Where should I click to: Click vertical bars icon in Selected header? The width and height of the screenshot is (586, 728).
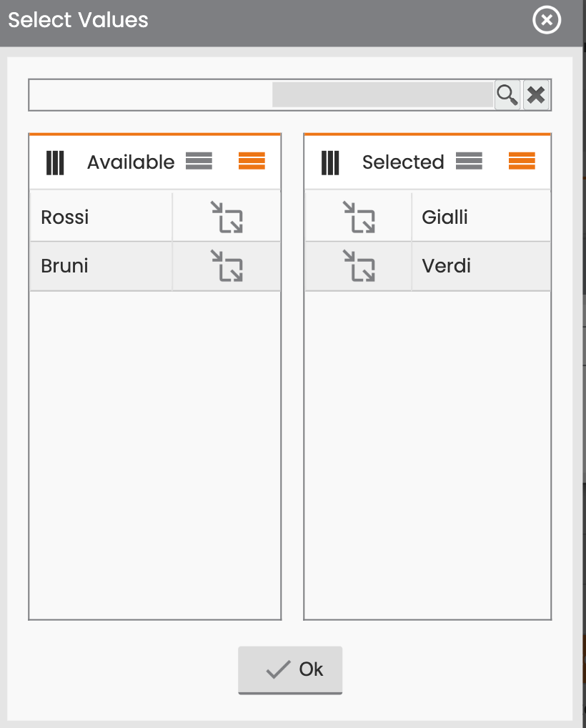[330, 162]
